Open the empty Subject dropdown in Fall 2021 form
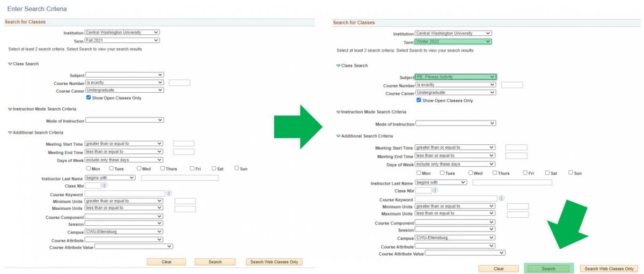The height and width of the screenshot is (274, 644). pos(125,75)
